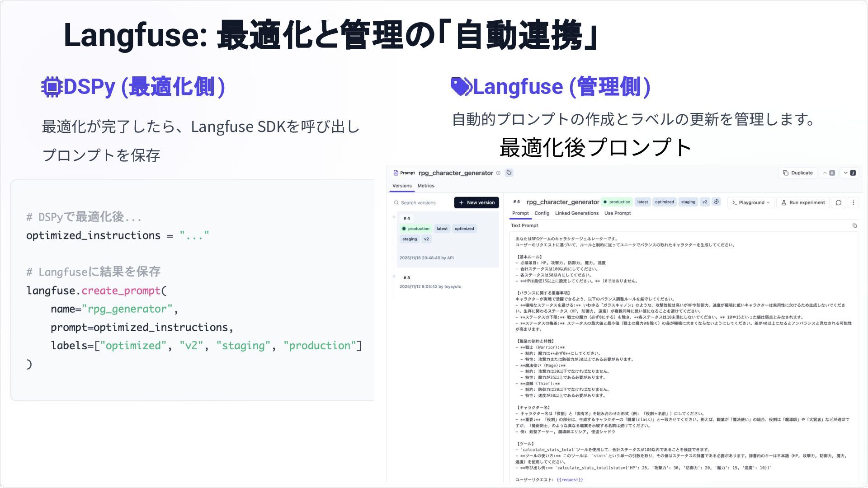The width and height of the screenshot is (868, 488).
Task: Go to next prompt with J arrow
Action: coord(849,173)
